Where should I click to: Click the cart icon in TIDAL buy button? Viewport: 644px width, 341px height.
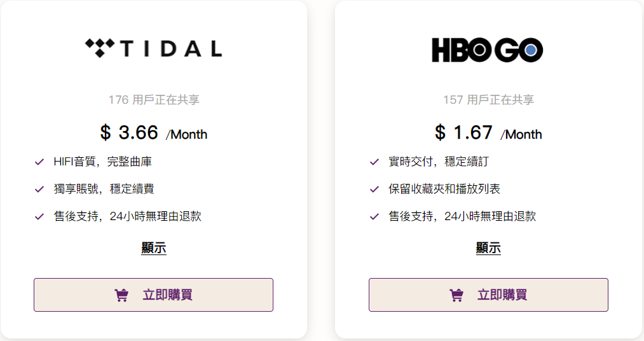(121, 295)
